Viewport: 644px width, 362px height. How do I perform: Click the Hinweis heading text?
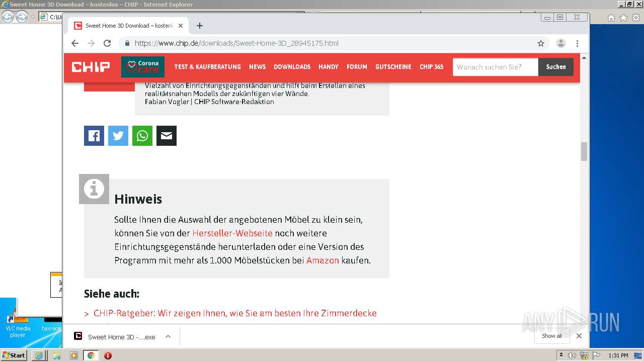[x=138, y=199]
